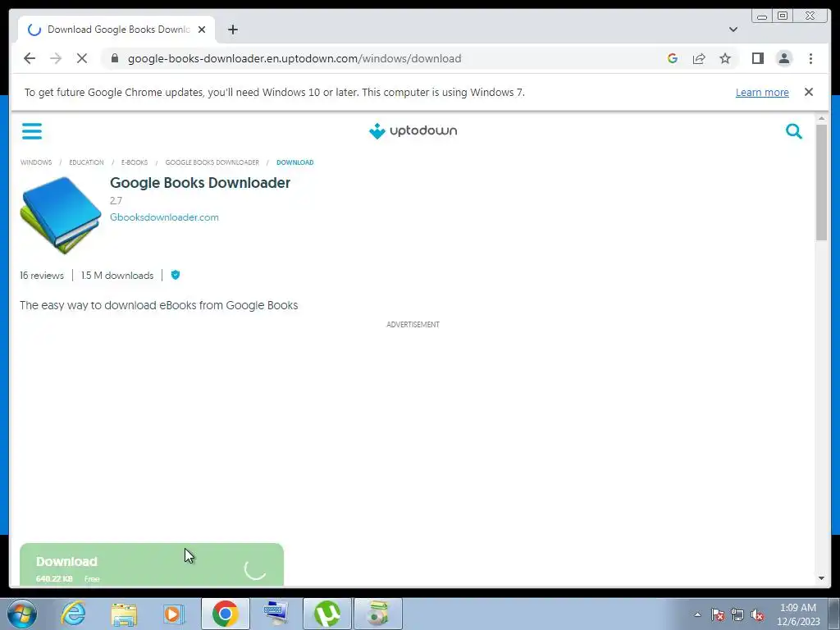Viewport: 840px width, 630px height.
Task: Go to GOOGLE BOOKS DOWNLOADER breadcrumb
Action: (212, 162)
